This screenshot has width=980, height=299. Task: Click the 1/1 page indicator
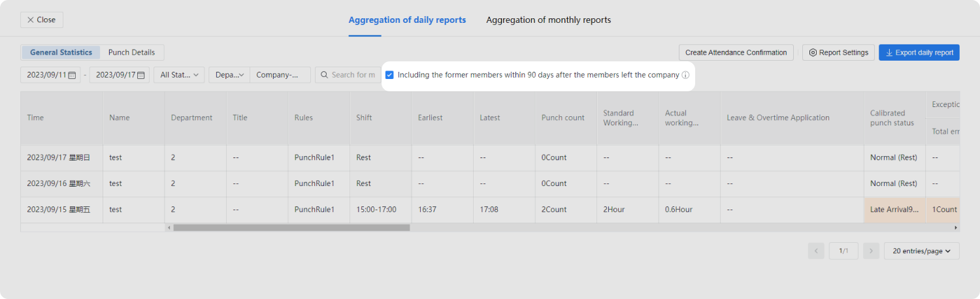(843, 251)
